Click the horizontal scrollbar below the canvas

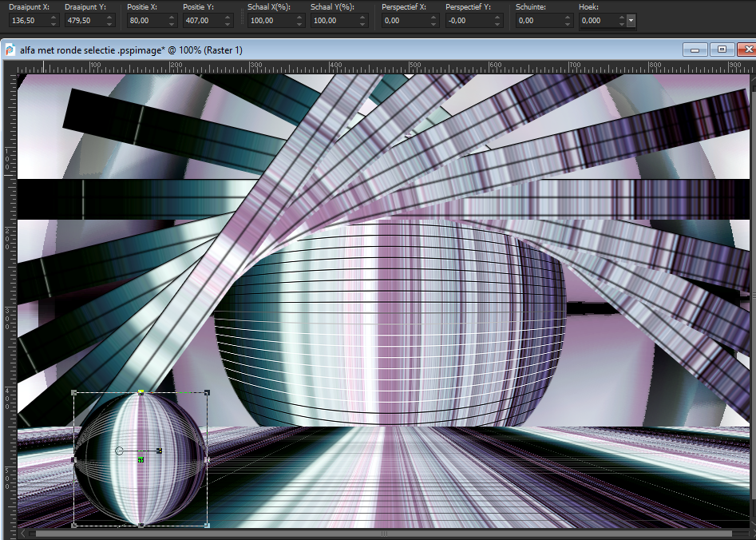pyautogui.click(x=384, y=534)
